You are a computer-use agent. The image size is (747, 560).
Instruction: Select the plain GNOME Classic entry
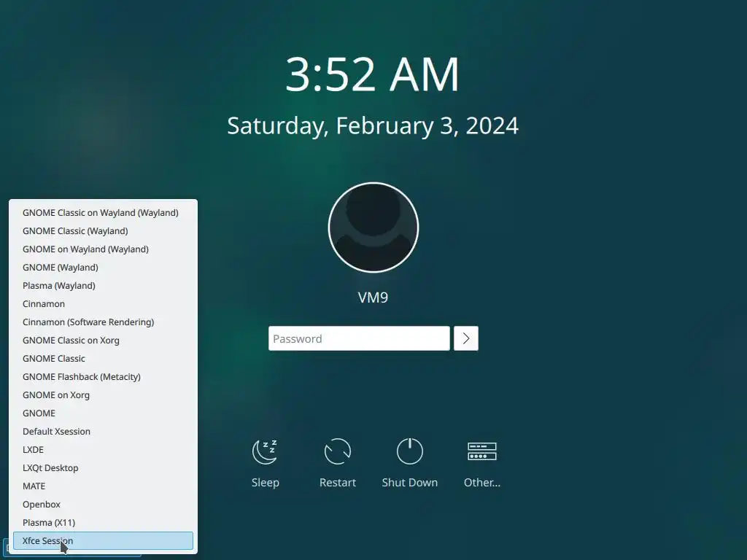103,359
